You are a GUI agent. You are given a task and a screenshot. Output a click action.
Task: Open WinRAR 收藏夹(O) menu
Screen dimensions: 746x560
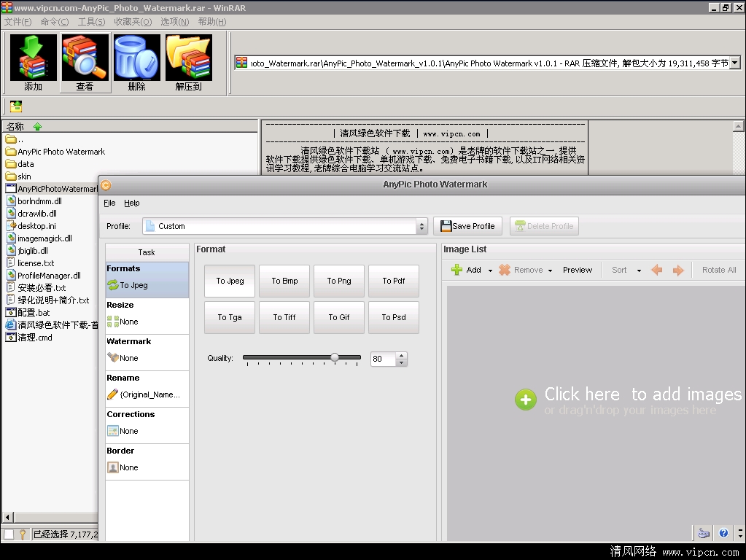coord(133,22)
